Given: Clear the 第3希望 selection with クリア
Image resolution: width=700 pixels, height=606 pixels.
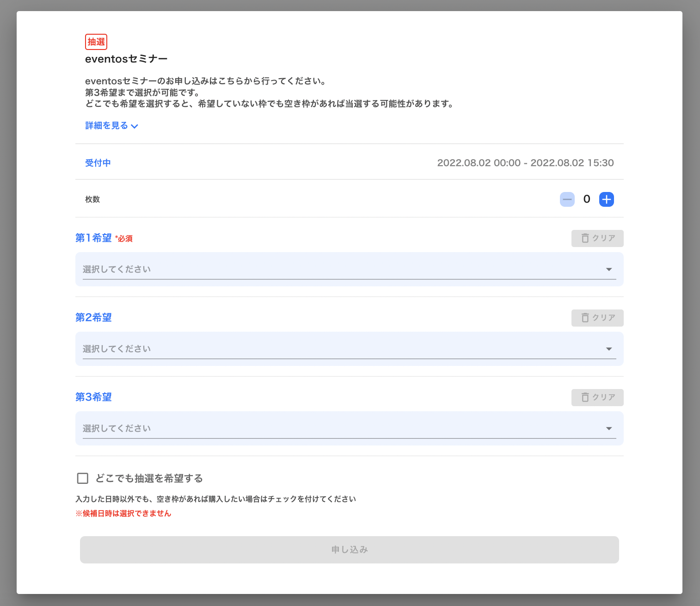Looking at the screenshot, I should (x=597, y=397).
